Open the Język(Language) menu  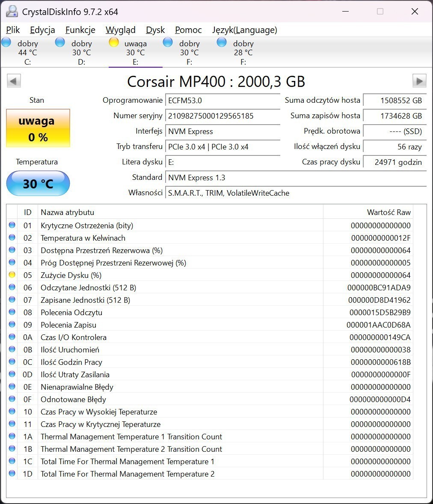(x=244, y=30)
